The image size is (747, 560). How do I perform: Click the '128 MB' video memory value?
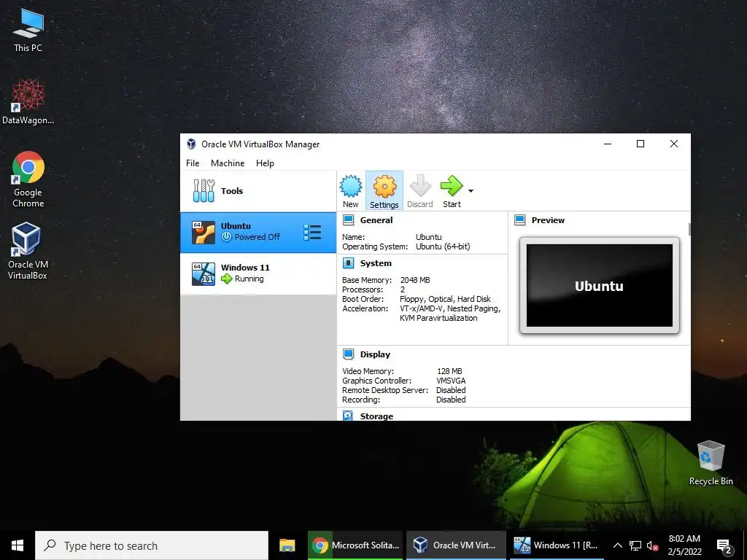point(449,371)
